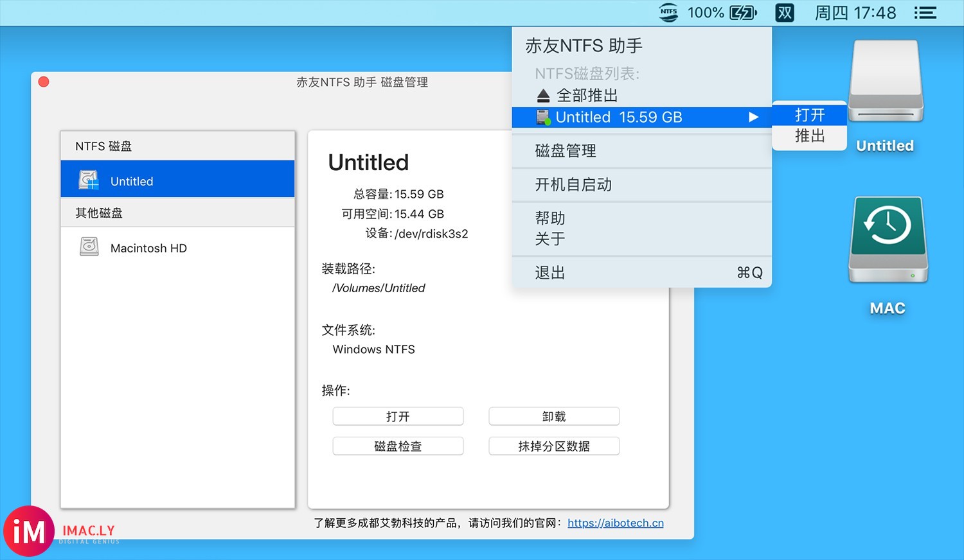Click the eject icon beside 全部推出
The image size is (964, 560).
(543, 96)
